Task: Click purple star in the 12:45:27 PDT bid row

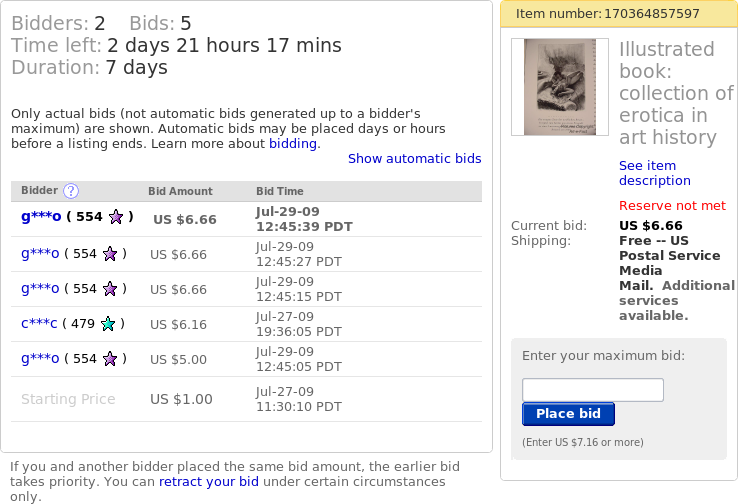Action: coord(110,254)
